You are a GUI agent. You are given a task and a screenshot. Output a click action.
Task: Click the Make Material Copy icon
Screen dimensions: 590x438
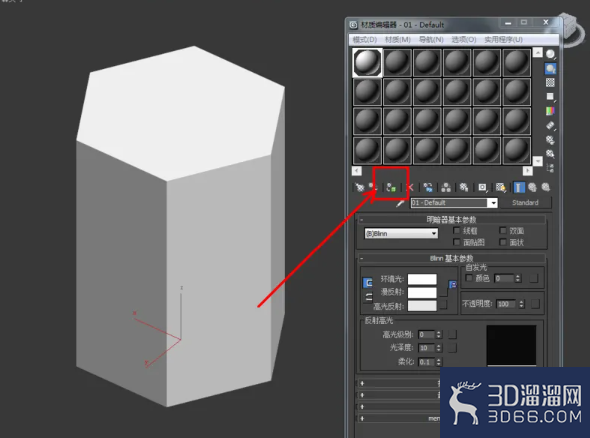pyautogui.click(x=428, y=187)
